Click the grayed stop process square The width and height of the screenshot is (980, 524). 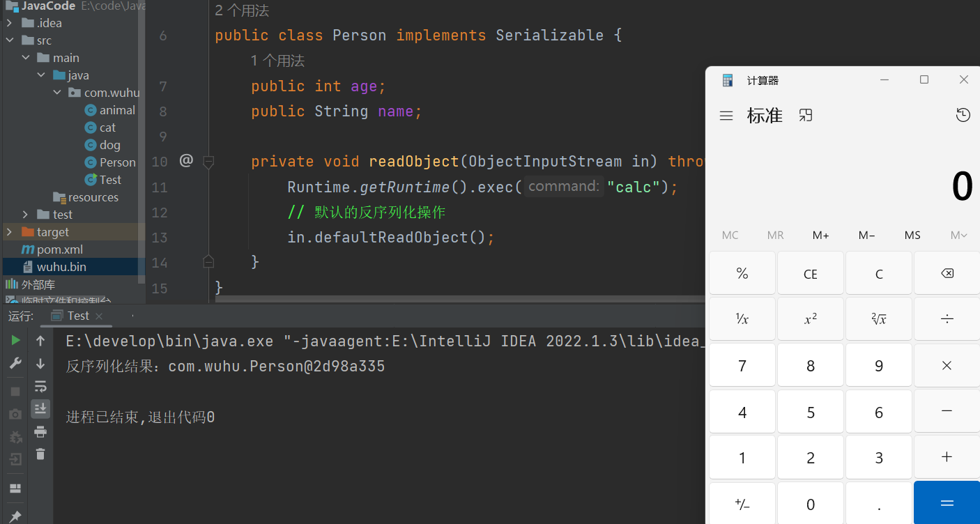(x=15, y=392)
